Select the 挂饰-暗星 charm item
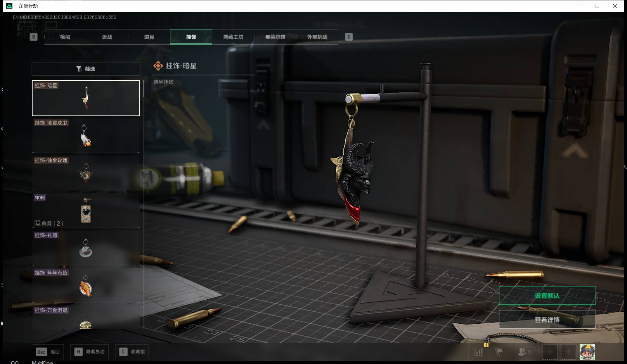The image size is (627, 364). click(86, 98)
